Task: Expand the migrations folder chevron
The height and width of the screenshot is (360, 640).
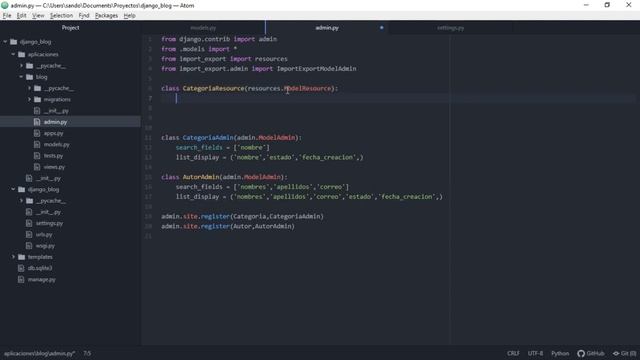Action: 29,100
